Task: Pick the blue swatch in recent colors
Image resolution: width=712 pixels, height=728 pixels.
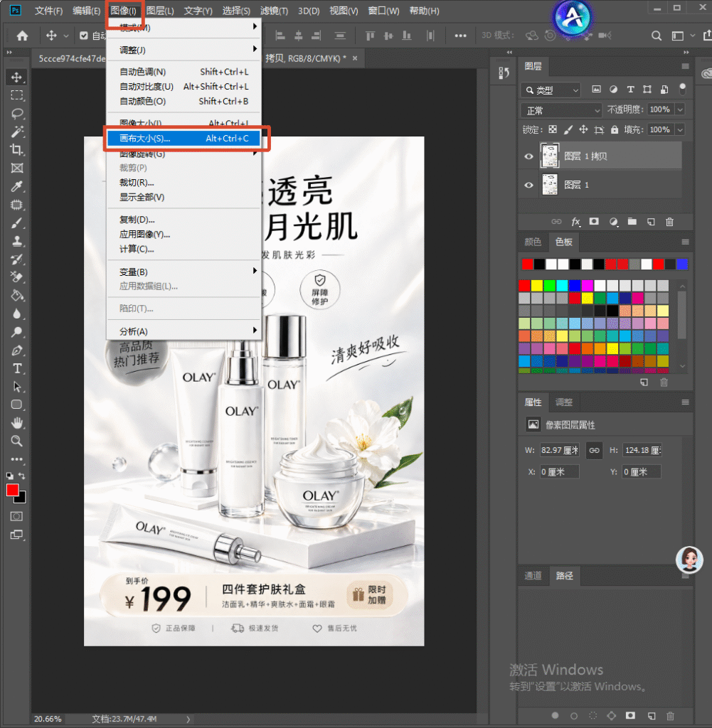Action: [682, 264]
